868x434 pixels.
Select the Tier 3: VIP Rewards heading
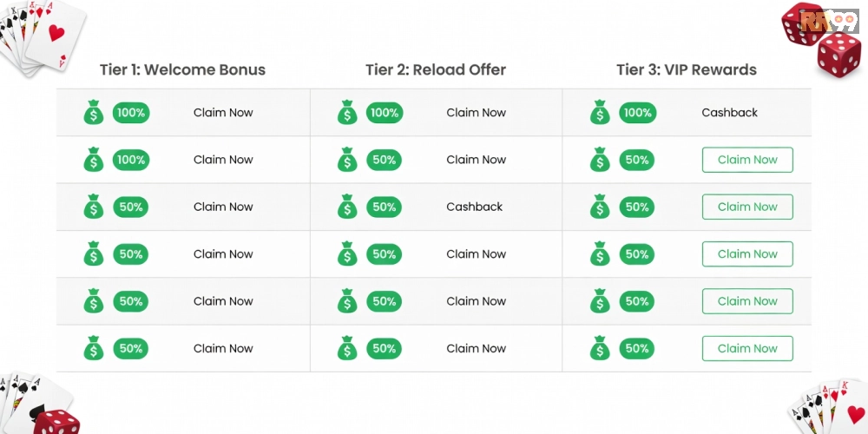coord(687,69)
